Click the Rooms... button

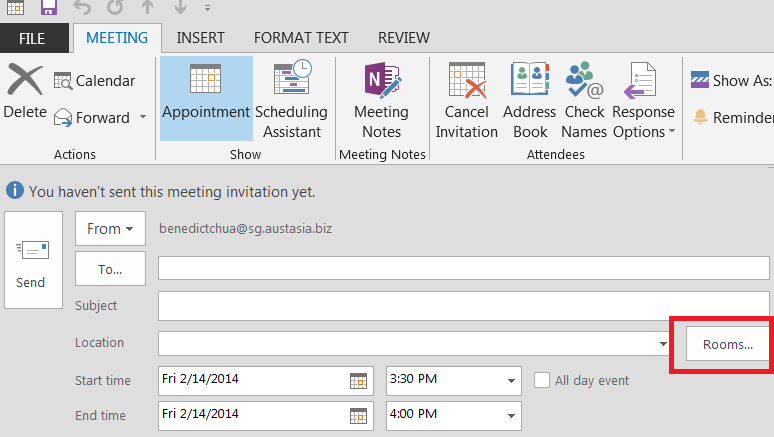[x=728, y=344]
